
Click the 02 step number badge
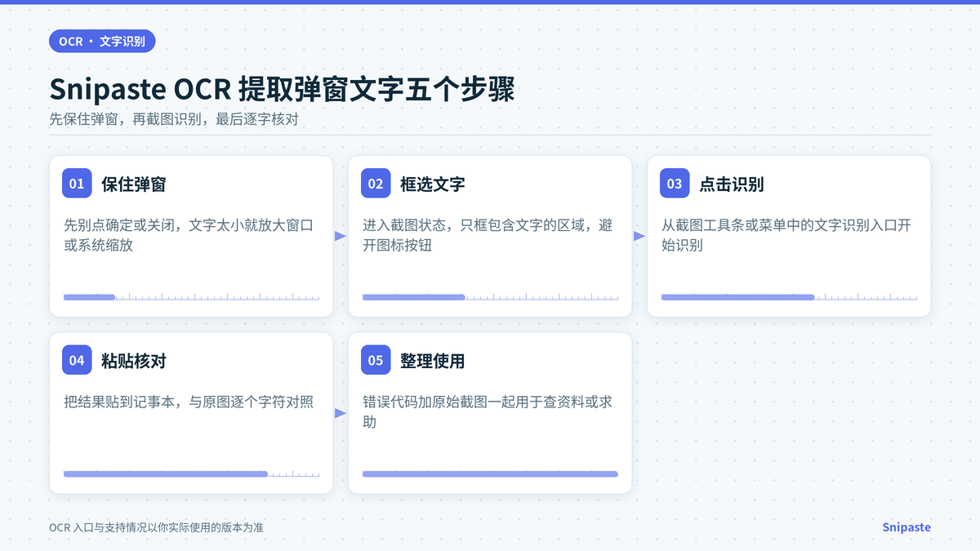376,184
